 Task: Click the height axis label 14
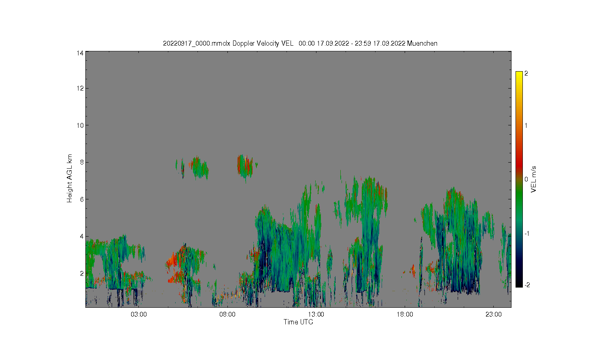click(x=80, y=53)
